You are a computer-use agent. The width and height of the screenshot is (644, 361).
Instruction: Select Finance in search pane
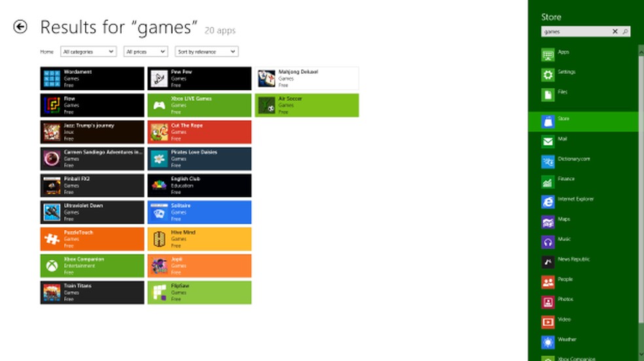[583, 182]
